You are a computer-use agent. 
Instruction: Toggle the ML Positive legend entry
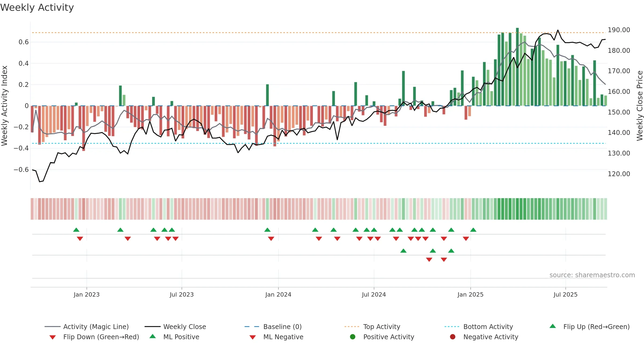[174, 337]
